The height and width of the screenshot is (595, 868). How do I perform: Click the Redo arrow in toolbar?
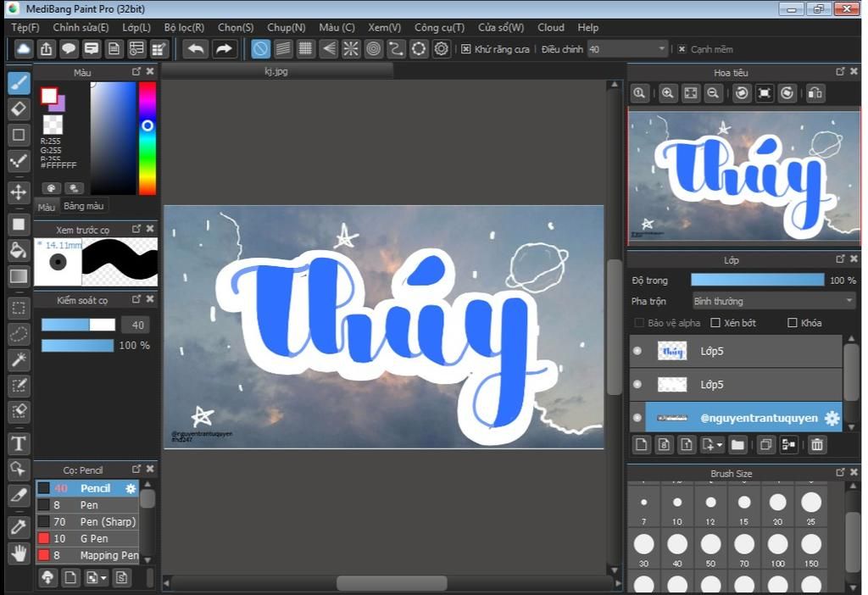point(224,49)
